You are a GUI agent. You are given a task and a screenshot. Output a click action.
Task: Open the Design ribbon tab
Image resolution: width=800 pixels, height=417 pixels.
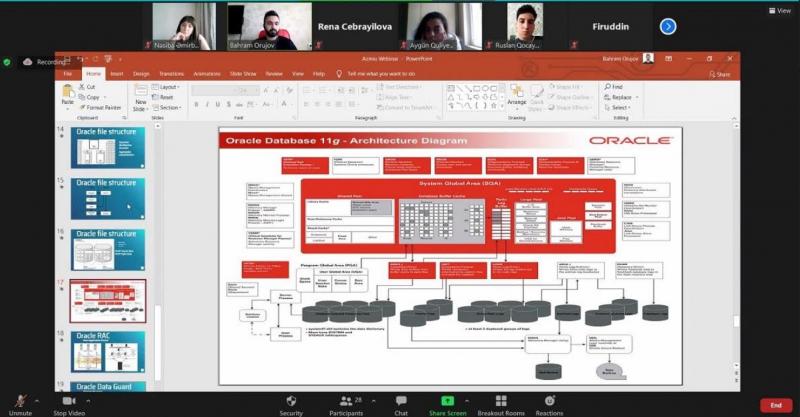coord(141,74)
